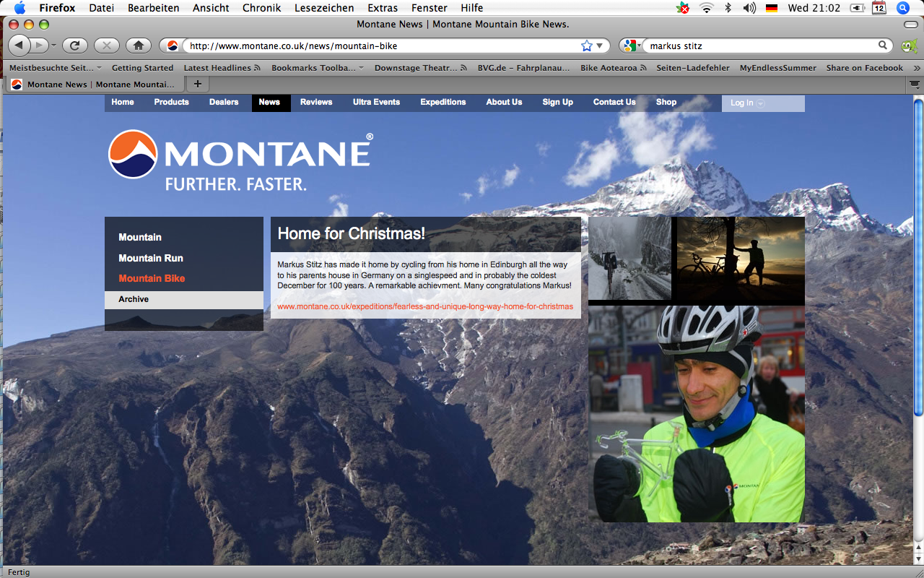Click the German flag input source icon
The height and width of the screenshot is (578, 924).
(772, 9)
